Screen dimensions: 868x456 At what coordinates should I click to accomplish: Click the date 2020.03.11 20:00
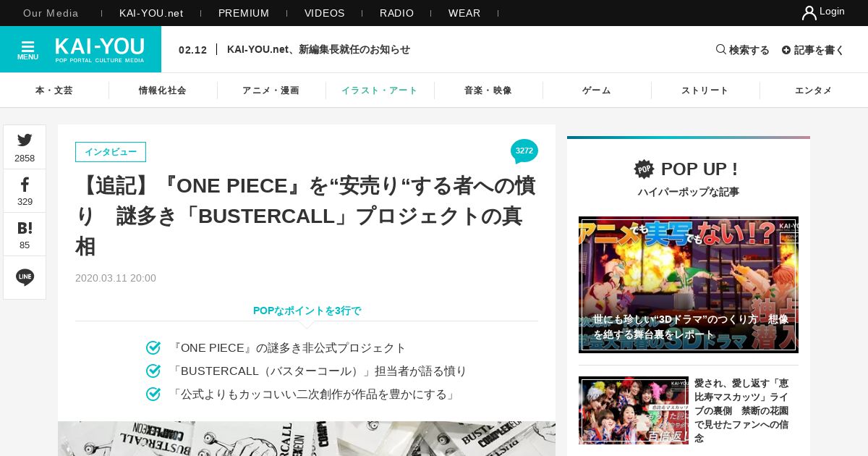(116, 278)
